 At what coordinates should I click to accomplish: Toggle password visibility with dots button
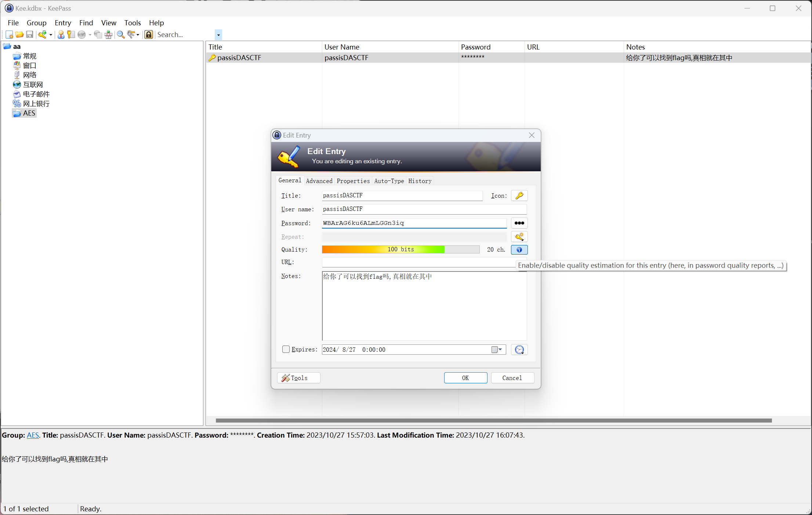tap(519, 223)
